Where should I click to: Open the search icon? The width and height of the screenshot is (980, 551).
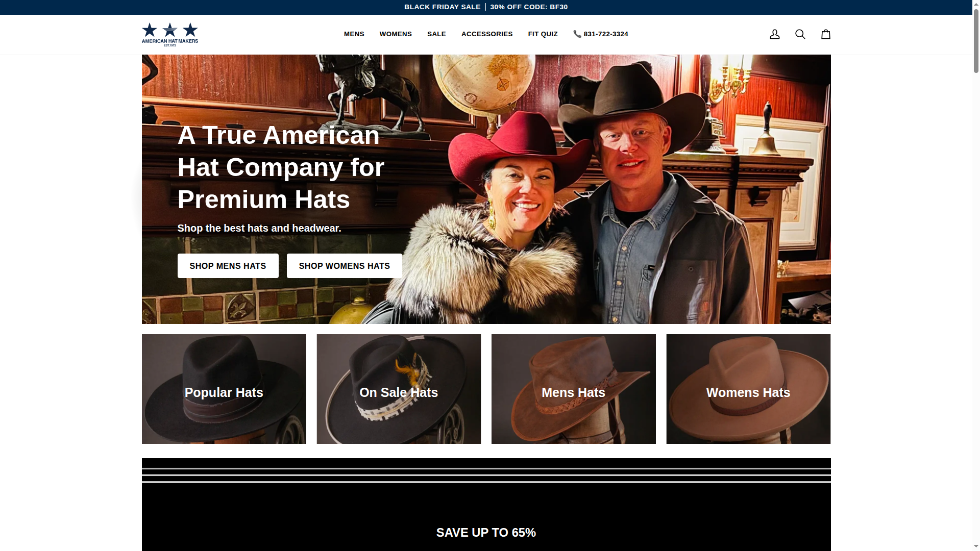coord(800,34)
